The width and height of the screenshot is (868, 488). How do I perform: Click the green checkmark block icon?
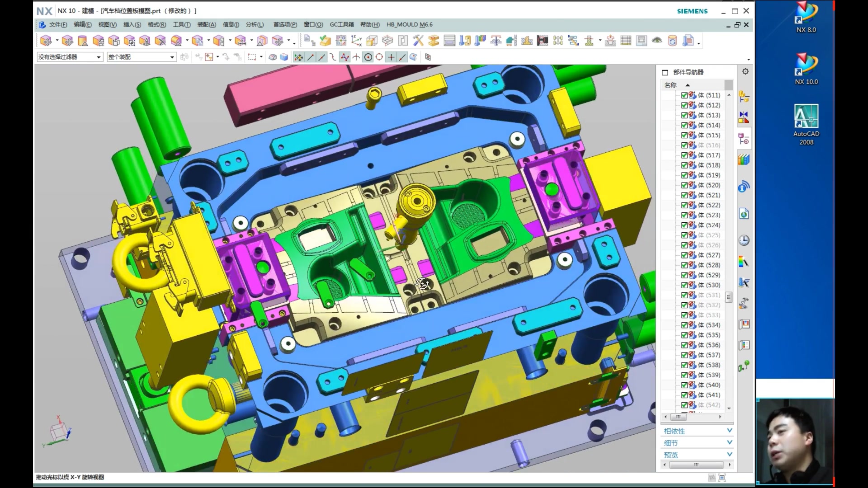coord(325,41)
